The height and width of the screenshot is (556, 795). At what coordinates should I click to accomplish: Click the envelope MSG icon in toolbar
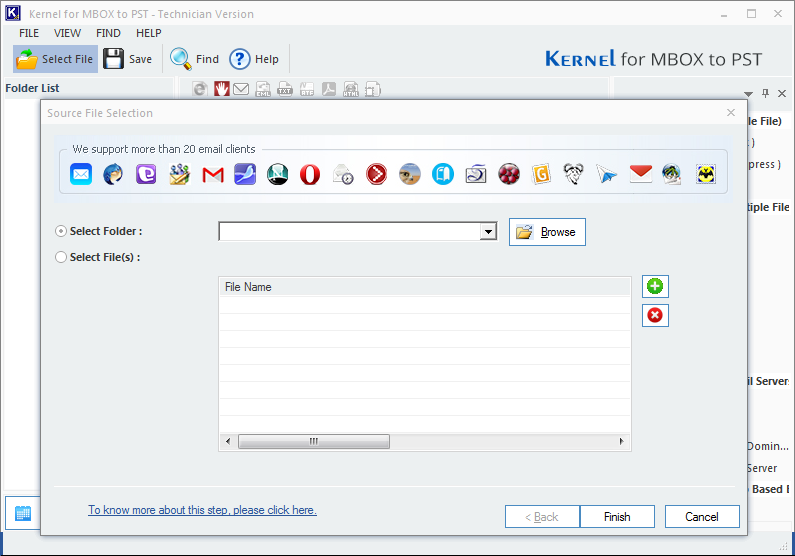click(x=241, y=89)
